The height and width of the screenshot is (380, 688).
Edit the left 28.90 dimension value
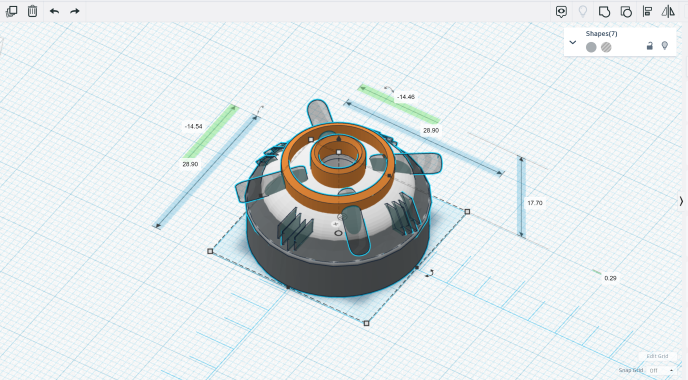pyautogui.click(x=190, y=164)
